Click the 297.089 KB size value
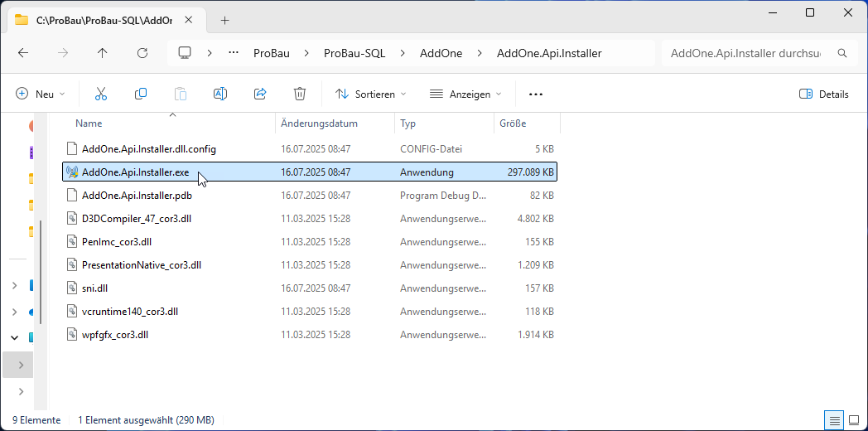This screenshot has height=431, width=868. coord(530,172)
